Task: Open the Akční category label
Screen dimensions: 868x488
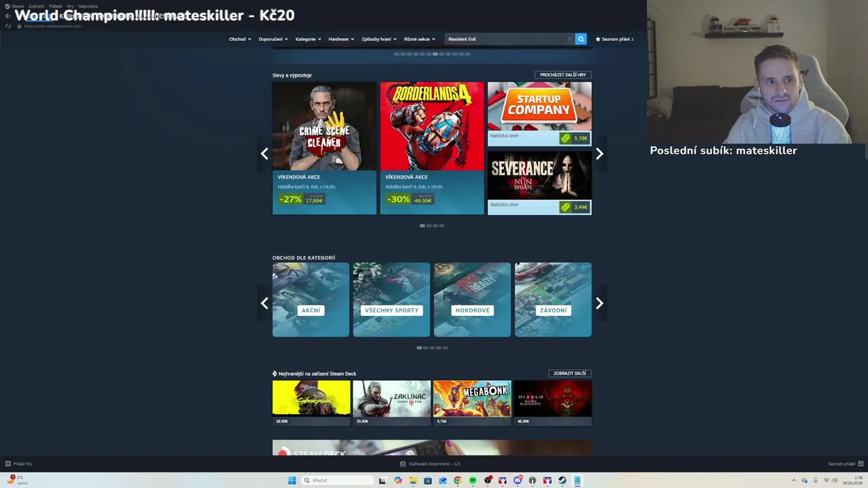Action: [x=311, y=310]
